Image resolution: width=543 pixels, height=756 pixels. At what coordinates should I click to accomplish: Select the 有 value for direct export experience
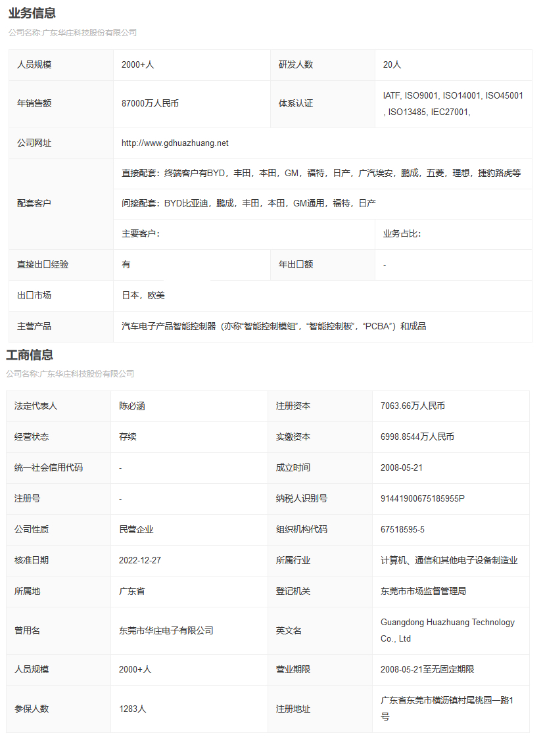pyautogui.click(x=126, y=265)
